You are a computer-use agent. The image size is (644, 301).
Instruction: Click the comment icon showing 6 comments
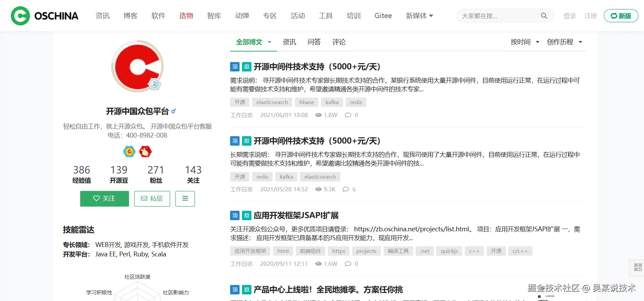(346, 189)
